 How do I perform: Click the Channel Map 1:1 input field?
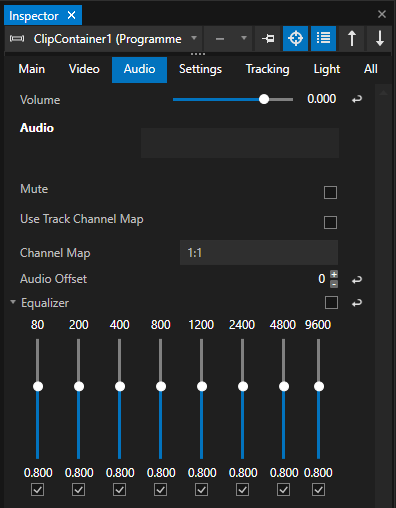click(259, 252)
